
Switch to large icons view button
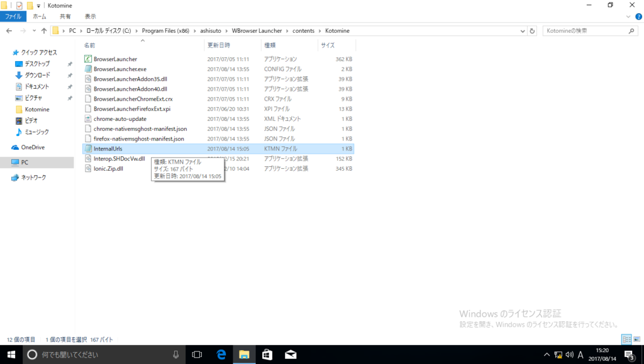click(637, 339)
